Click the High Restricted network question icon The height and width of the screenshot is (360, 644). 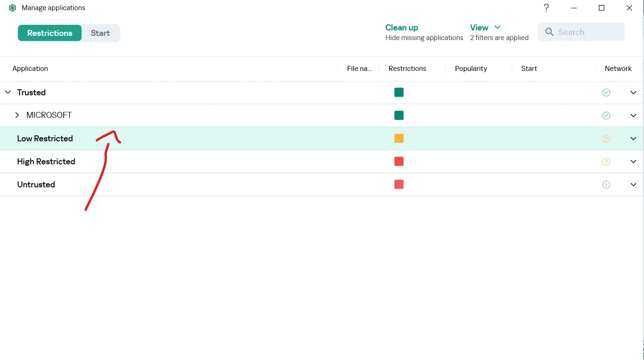(606, 162)
